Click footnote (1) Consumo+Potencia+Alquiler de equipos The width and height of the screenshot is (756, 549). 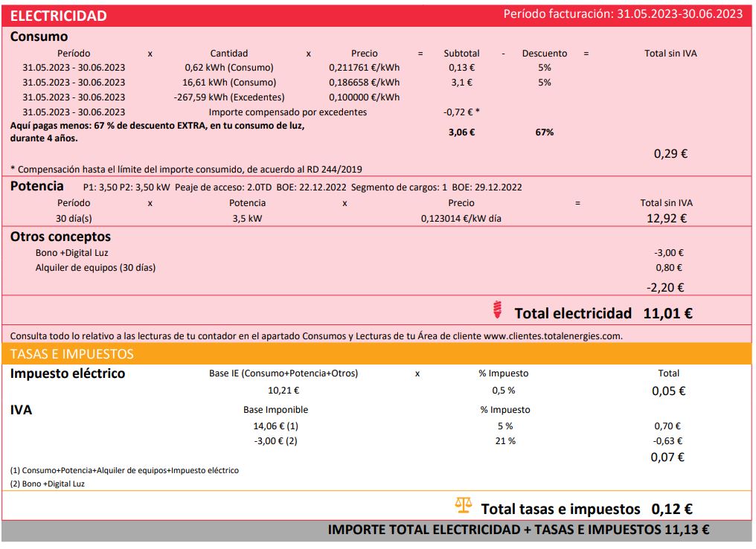(124, 470)
